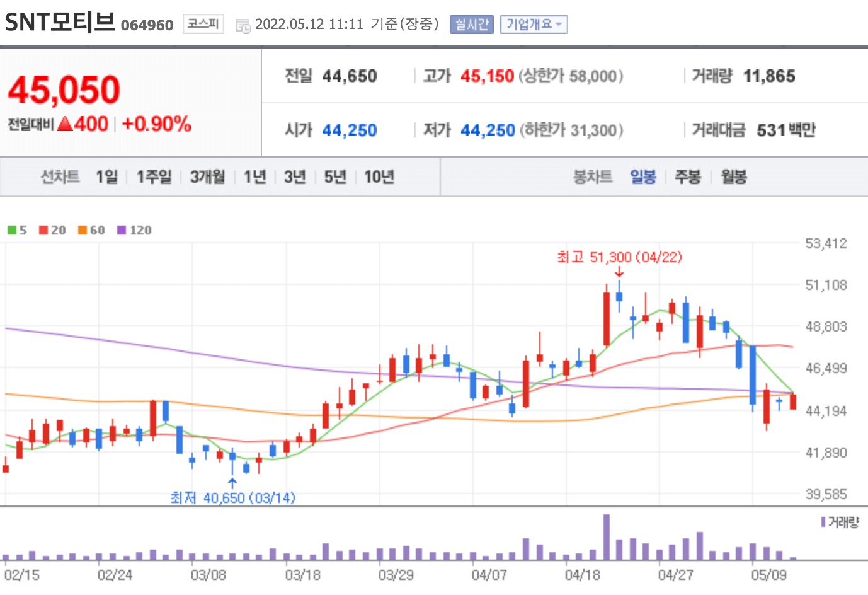Click the SNT모티브 stock name
The image size is (868, 595).
(60, 23)
